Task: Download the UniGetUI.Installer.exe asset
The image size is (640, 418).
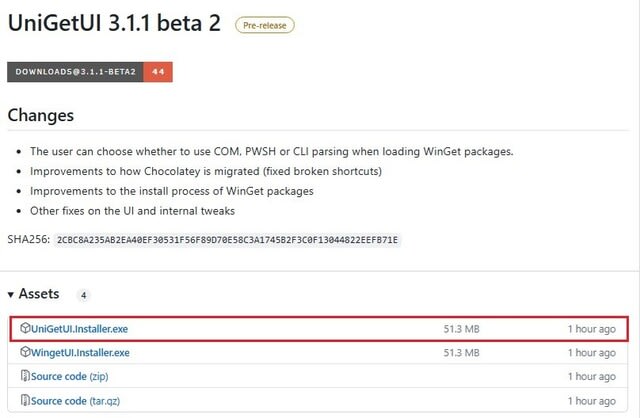Action: coord(79,328)
